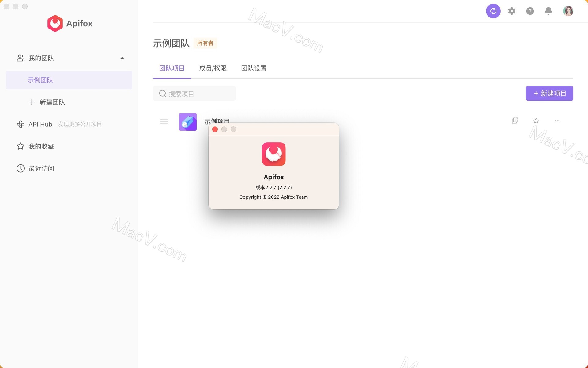Click the drag handle of 示例项目 row
The width and height of the screenshot is (588, 368).
[x=164, y=121]
